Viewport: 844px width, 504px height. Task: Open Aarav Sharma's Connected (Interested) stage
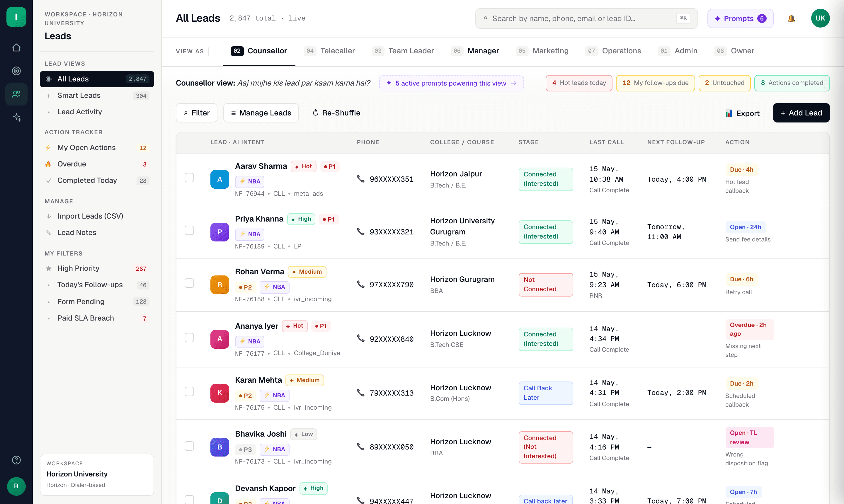[x=545, y=179]
